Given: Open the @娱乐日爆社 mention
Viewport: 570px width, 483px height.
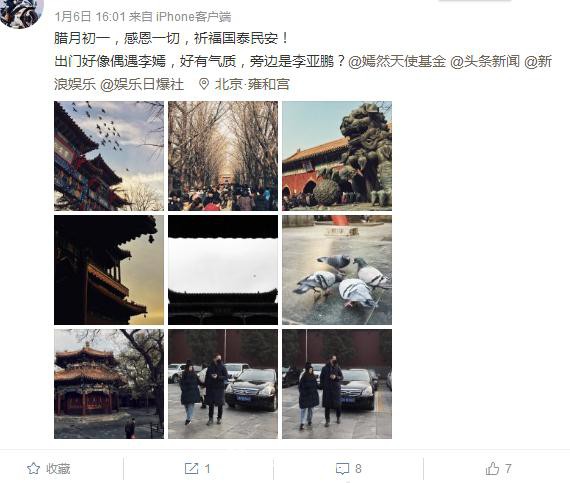Looking at the screenshot, I should click(x=142, y=84).
